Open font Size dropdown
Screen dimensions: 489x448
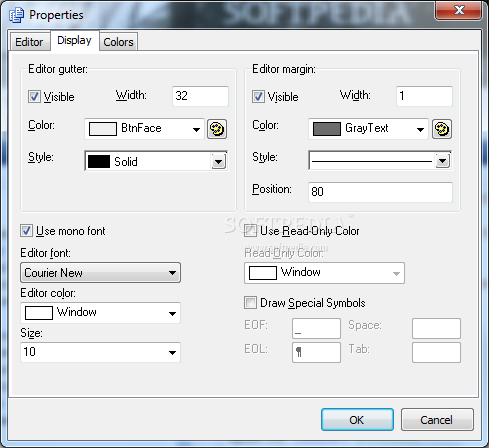(100, 352)
